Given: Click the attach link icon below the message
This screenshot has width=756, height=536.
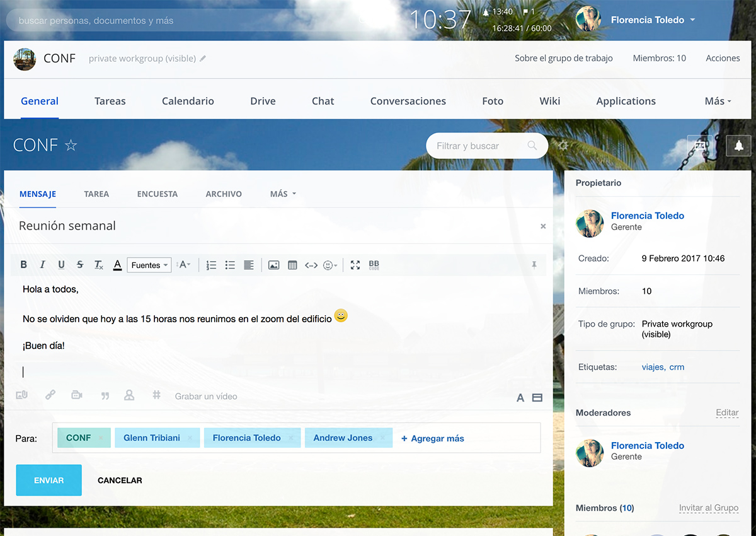Looking at the screenshot, I should click(x=50, y=395).
